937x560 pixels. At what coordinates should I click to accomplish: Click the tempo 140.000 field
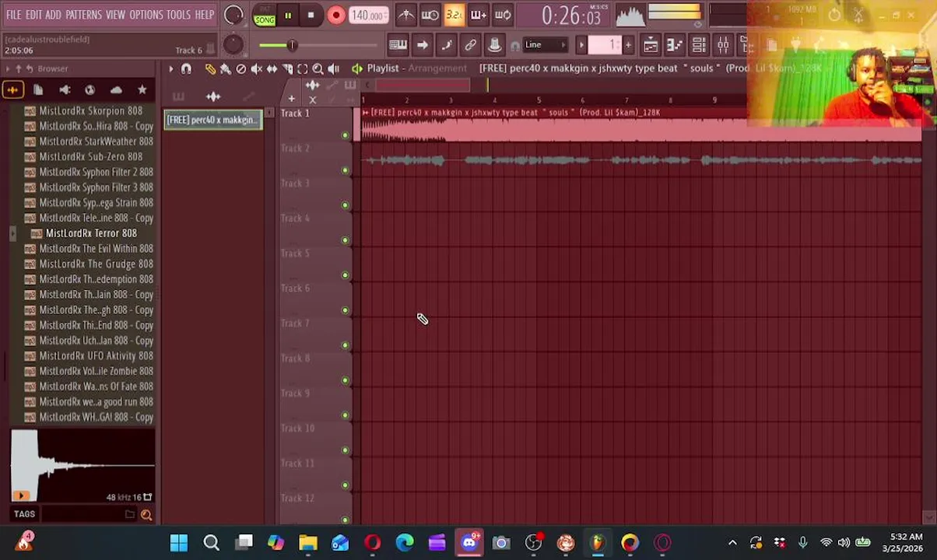[x=369, y=16]
